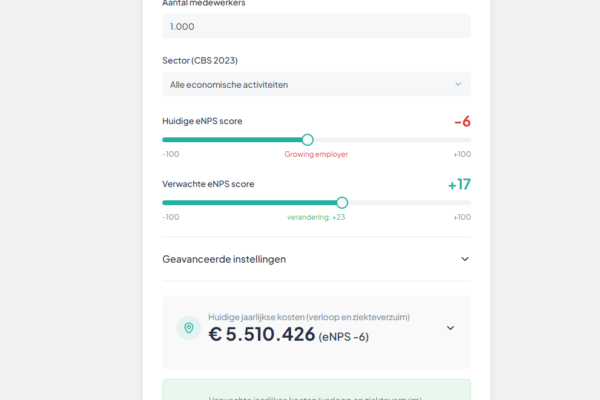Expand the Huidige jaarlijkse kosten chevron

(x=450, y=328)
